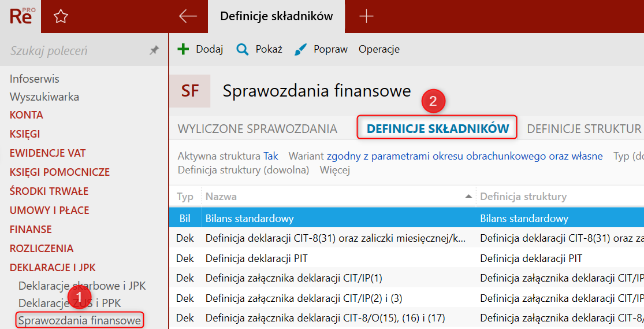644x329 pixels.
Task: Click the Pokaż magnifier icon
Action: [243, 50]
